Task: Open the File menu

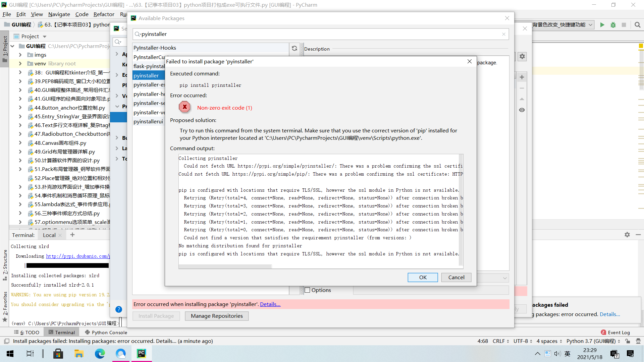Action: (x=7, y=14)
